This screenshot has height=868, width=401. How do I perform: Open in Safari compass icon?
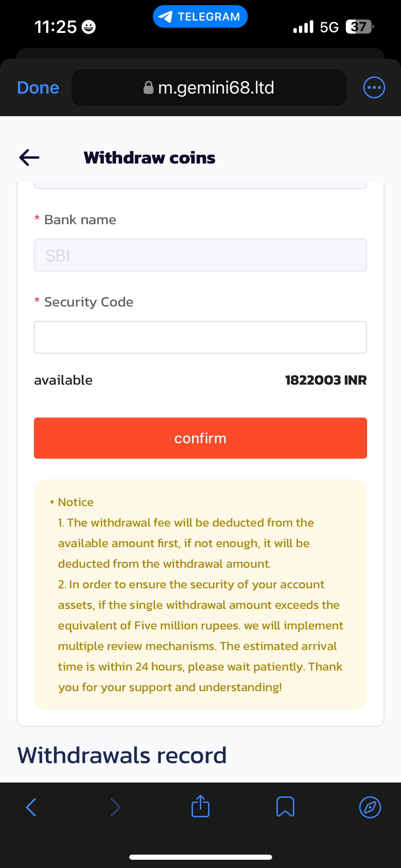pyautogui.click(x=370, y=807)
